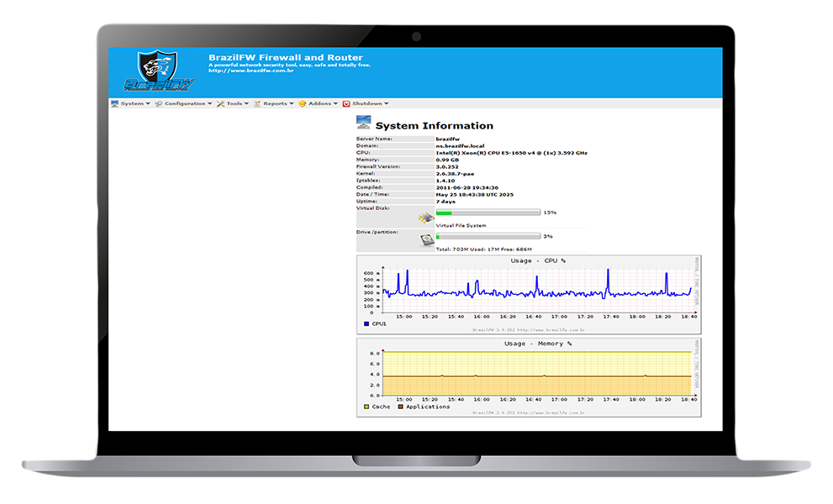The image size is (833, 504).
Task: Expand the Configuration dropdown arrow
Action: (x=210, y=104)
